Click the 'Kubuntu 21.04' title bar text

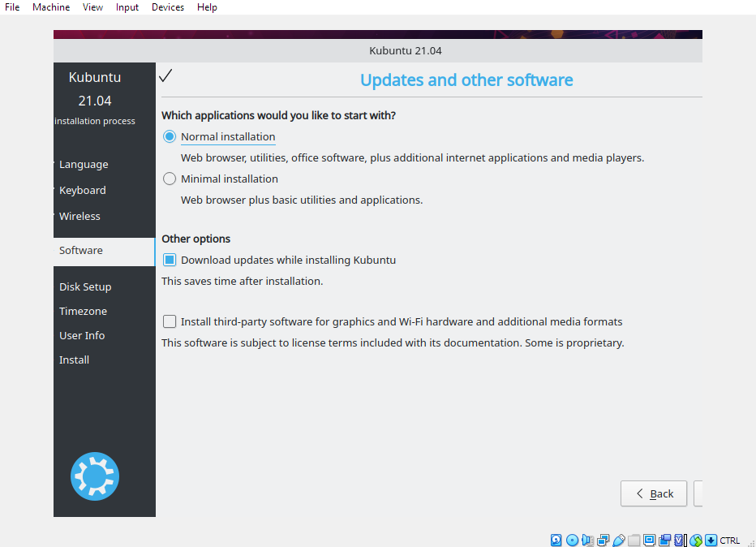(406, 50)
